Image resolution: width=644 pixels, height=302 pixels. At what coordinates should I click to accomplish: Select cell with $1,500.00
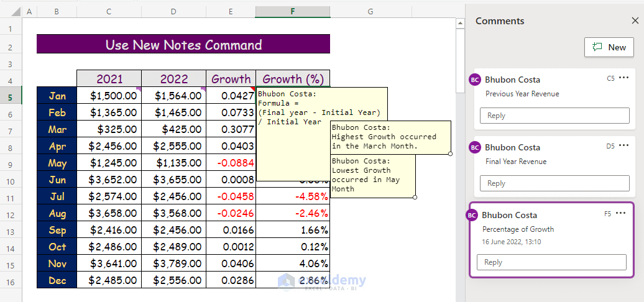coord(109,96)
